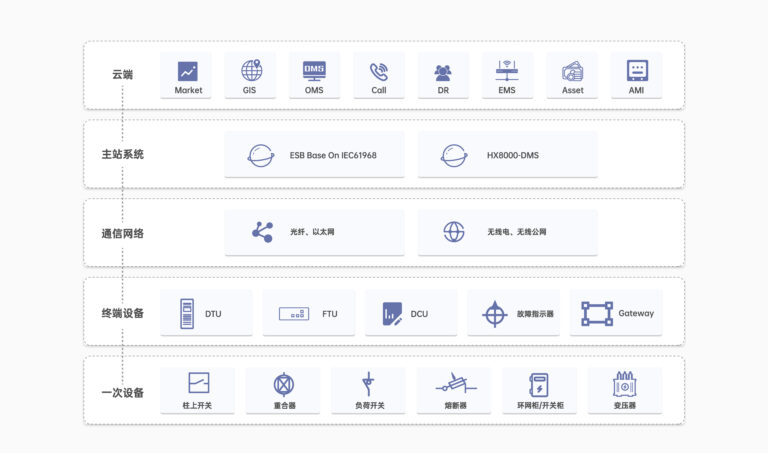Viewport: 768px width, 453px height.
Task: Click the DTU terminal device icon
Action: tap(187, 313)
